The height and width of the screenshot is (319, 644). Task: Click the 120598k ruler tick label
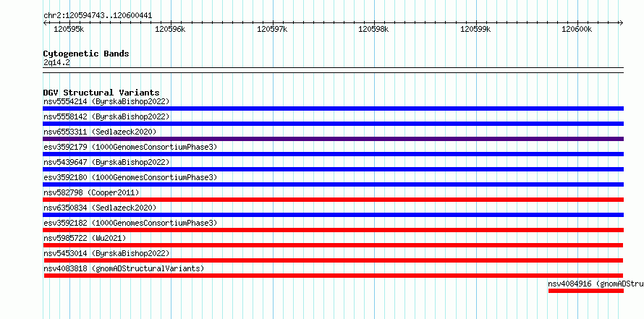pyautogui.click(x=374, y=29)
